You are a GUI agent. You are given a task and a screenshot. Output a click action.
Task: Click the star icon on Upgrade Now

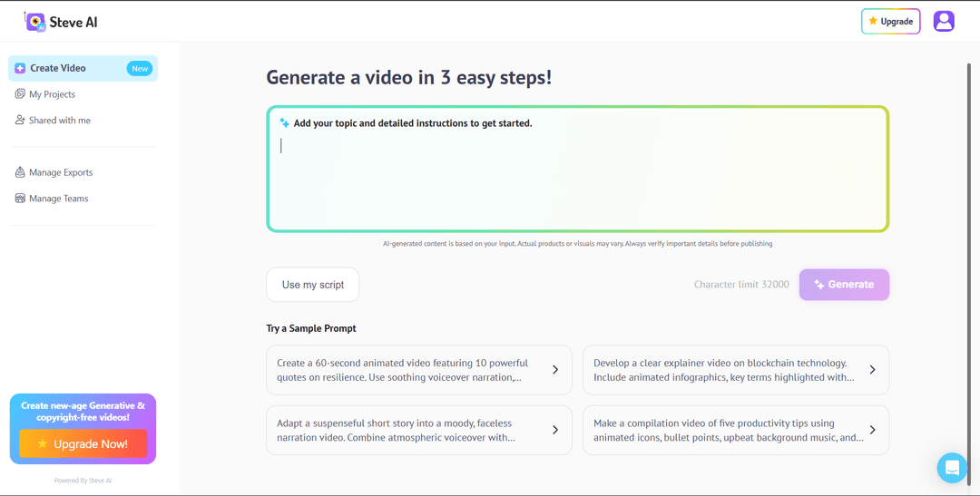pos(43,443)
